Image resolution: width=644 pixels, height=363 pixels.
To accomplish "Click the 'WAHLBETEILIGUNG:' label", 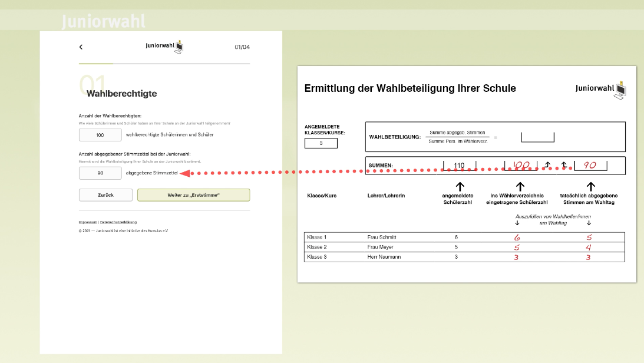I will click(x=395, y=137).
